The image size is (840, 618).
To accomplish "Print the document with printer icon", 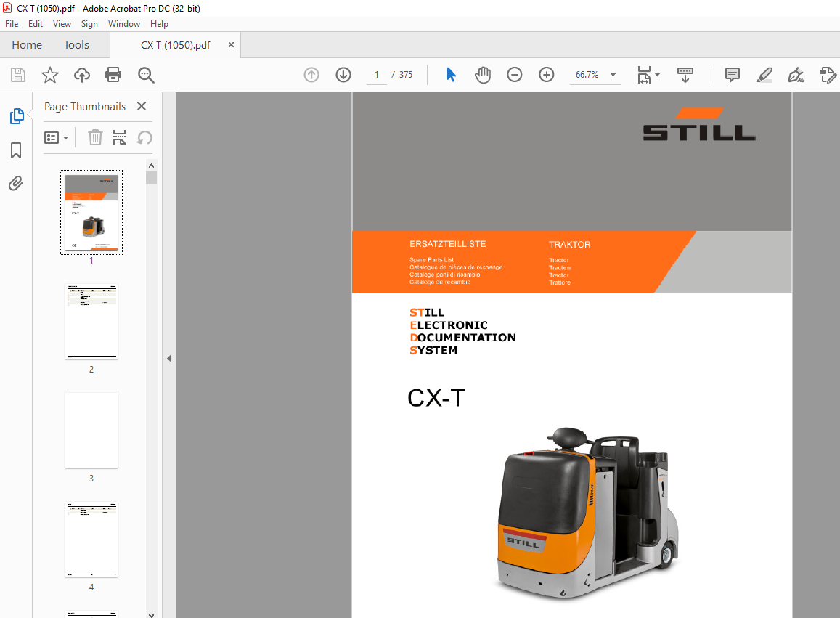I will click(x=113, y=75).
